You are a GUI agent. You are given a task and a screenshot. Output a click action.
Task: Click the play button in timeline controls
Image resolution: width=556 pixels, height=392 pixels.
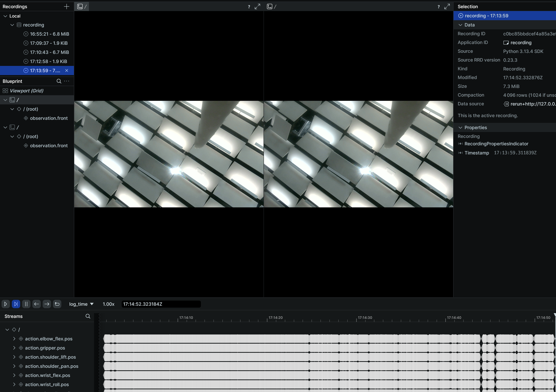[x=6, y=304]
